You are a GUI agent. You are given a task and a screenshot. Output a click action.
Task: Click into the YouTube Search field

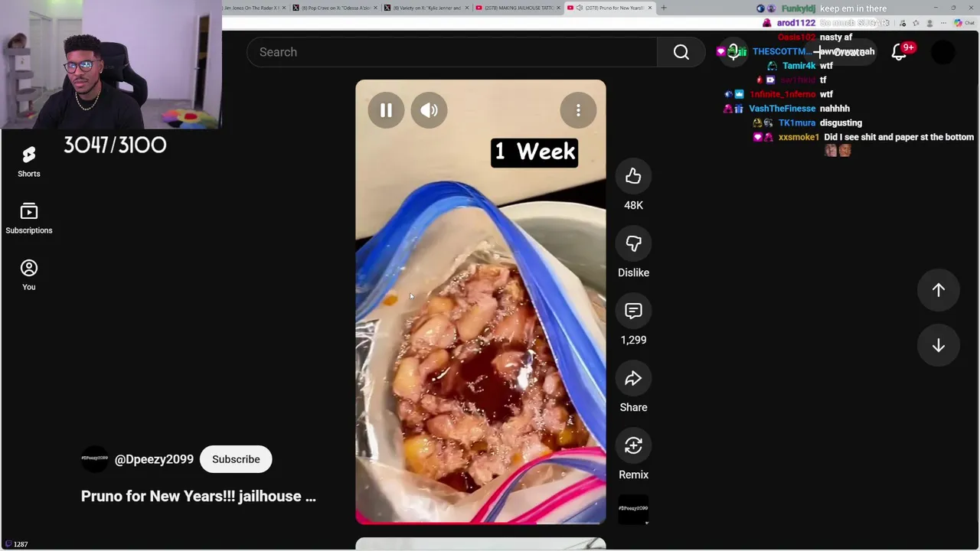point(452,52)
